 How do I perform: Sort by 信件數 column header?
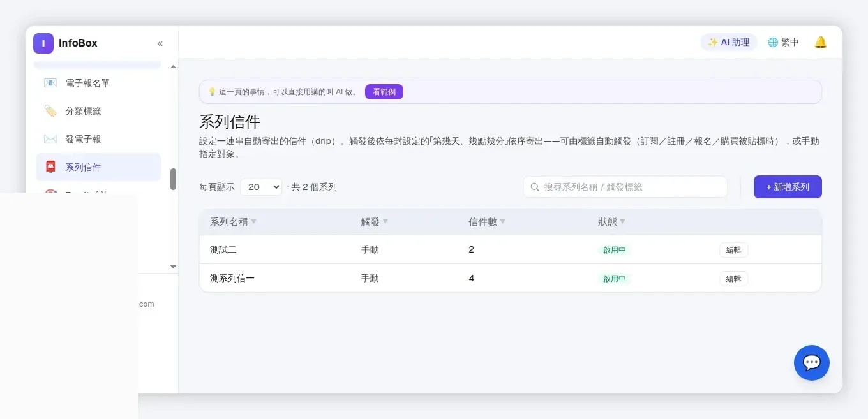tap(486, 222)
